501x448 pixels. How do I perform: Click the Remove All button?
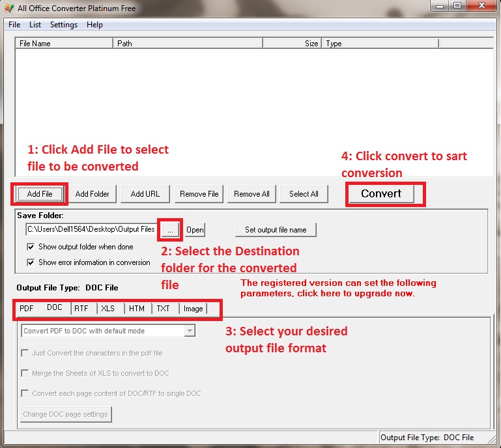click(x=251, y=194)
